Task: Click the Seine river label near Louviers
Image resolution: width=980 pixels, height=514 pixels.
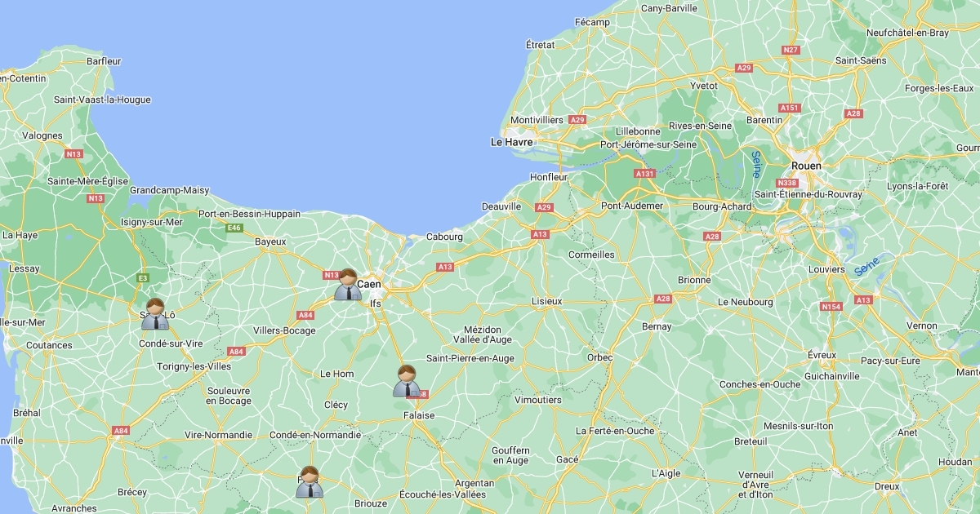Action: 868,267
